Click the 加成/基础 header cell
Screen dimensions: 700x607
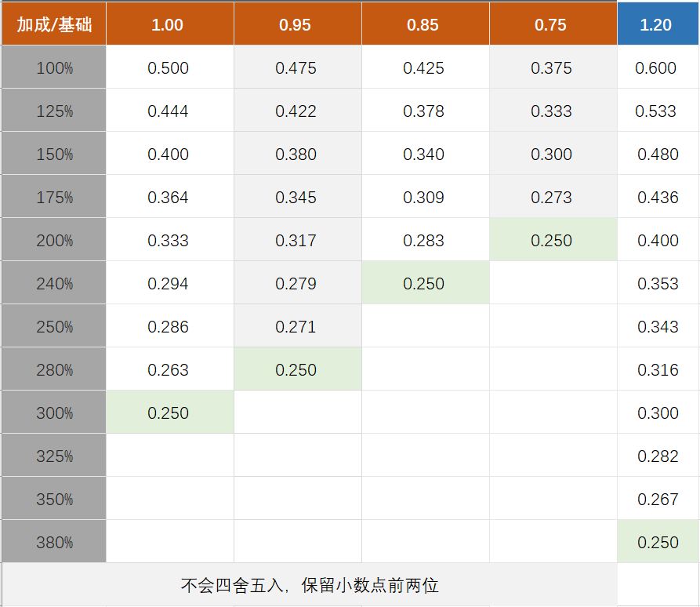coord(54,24)
